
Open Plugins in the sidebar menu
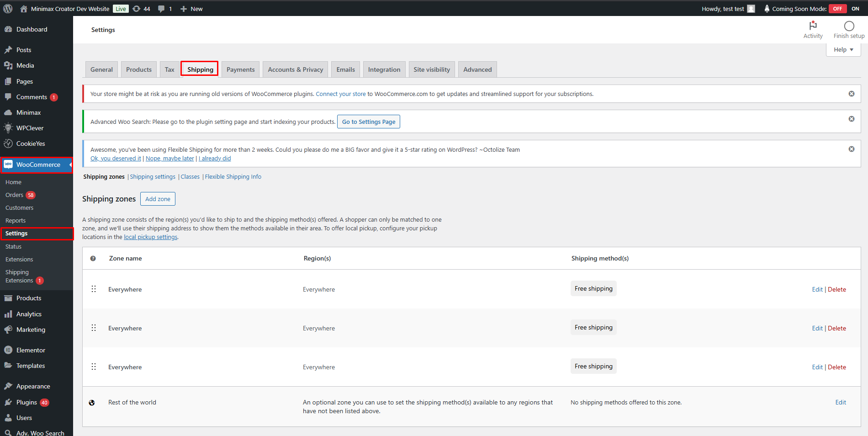[x=26, y=402]
